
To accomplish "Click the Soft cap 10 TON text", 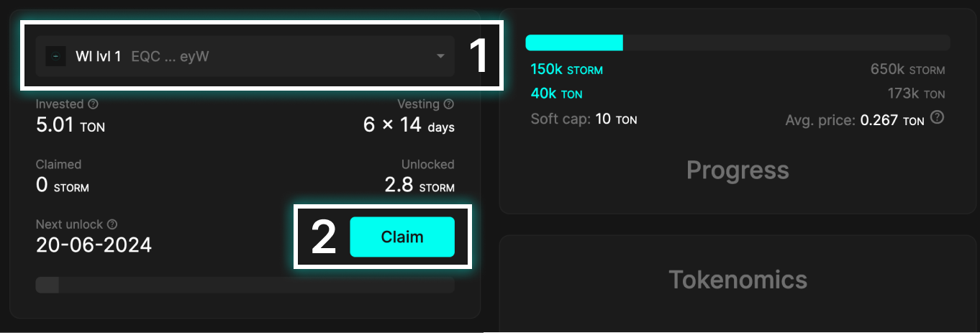I will 584,119.
